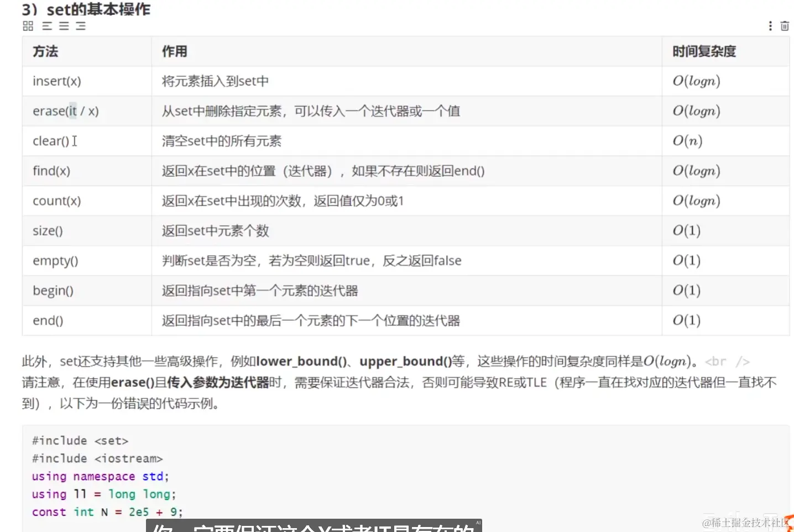Select the 作用 column header
Screen dimensions: 794x532
(x=174, y=51)
